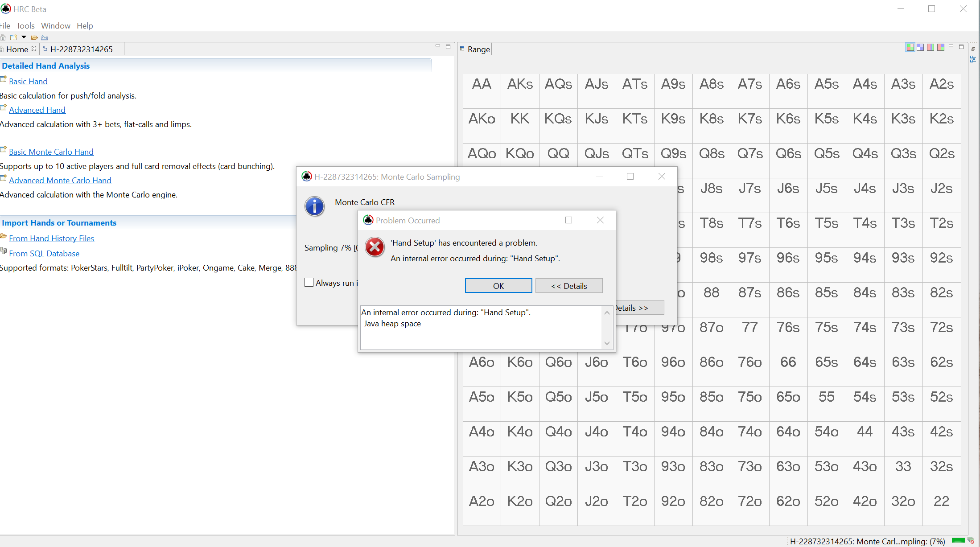
Task: Select the red-blue-green split range view icon
Action: coord(941,47)
